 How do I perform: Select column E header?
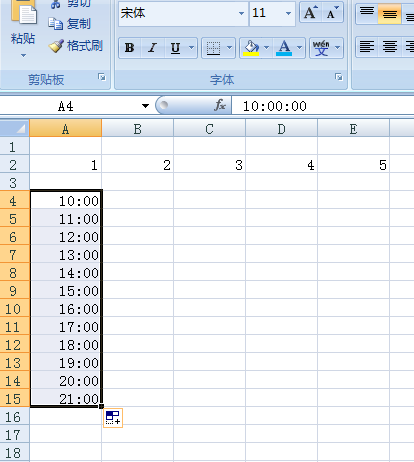pyautogui.click(x=353, y=129)
